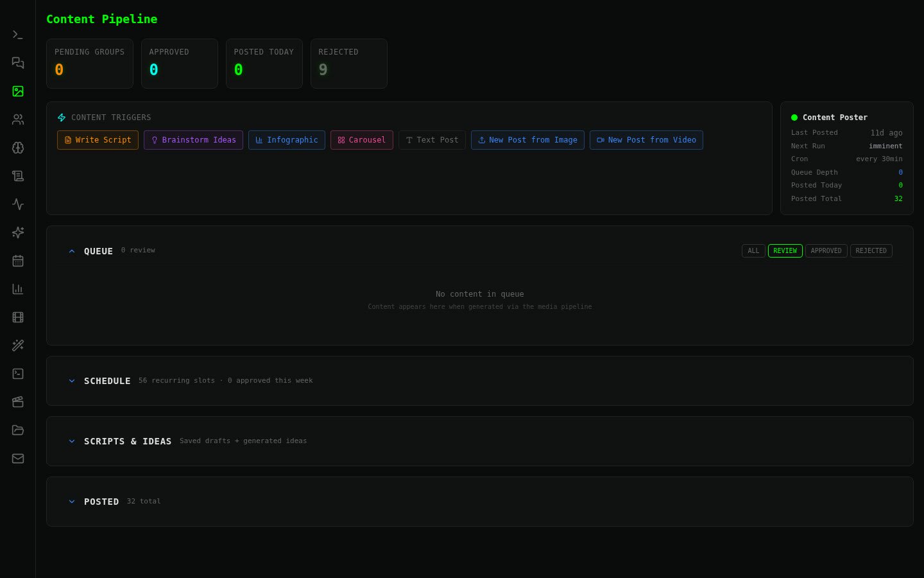The image size is (924, 578).
Task: Click the lightning bolt Content Triggers icon
Action: click(x=62, y=118)
